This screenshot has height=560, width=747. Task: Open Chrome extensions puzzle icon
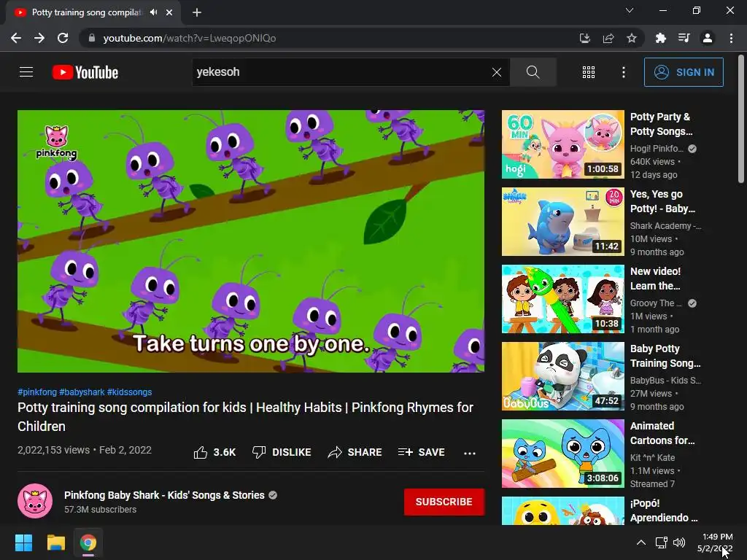click(660, 38)
